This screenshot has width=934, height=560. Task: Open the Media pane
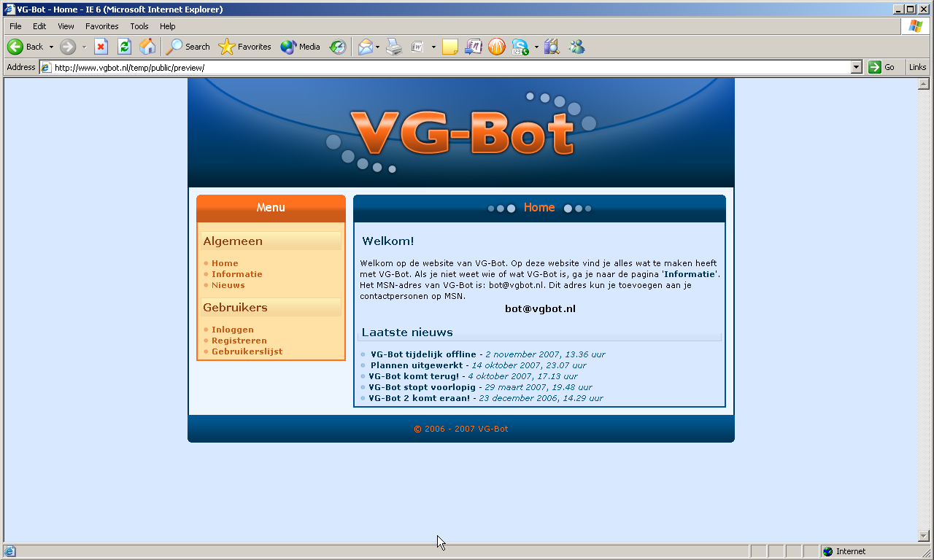pyautogui.click(x=301, y=47)
